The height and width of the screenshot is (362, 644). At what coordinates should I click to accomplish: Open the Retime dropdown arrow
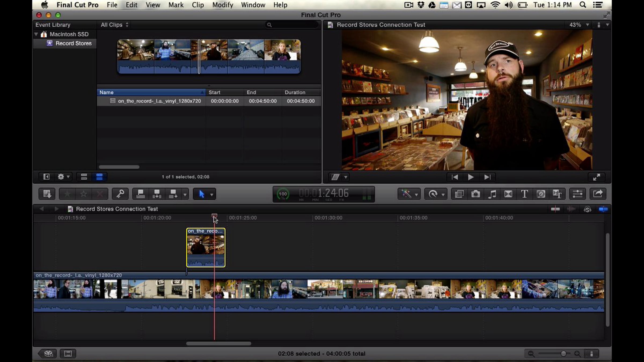(x=443, y=194)
